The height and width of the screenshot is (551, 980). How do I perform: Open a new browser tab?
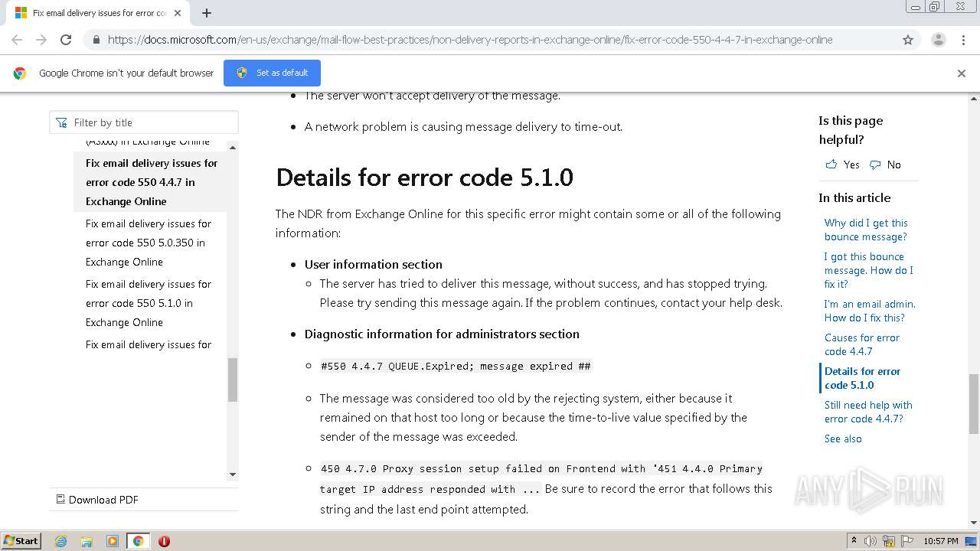point(207,13)
